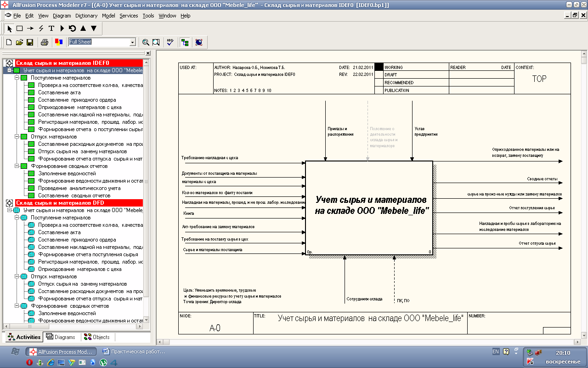Screen dimensions: 588x368
Task: Switch to the 'Практическая работ…' Word taskbar button
Action: click(x=134, y=351)
